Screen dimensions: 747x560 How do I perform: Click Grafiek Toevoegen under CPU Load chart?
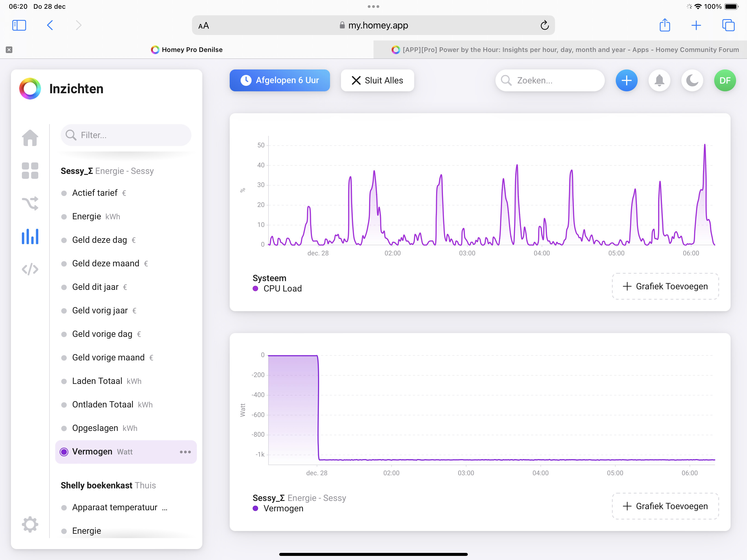coord(665,286)
